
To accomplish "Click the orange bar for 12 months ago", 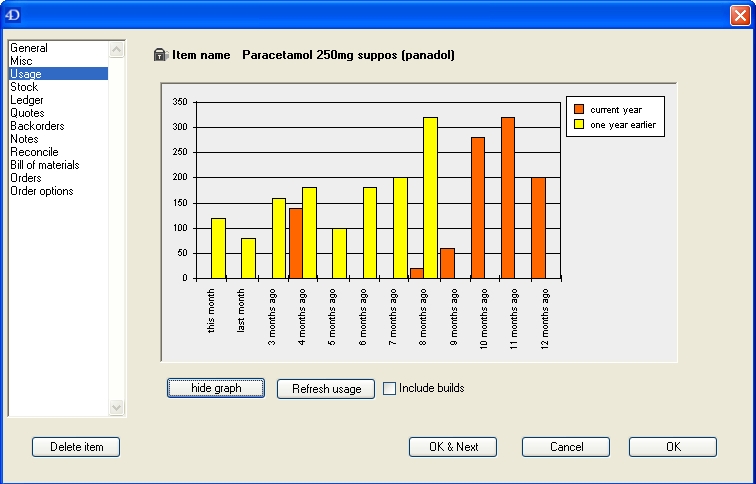I will click(x=539, y=228).
